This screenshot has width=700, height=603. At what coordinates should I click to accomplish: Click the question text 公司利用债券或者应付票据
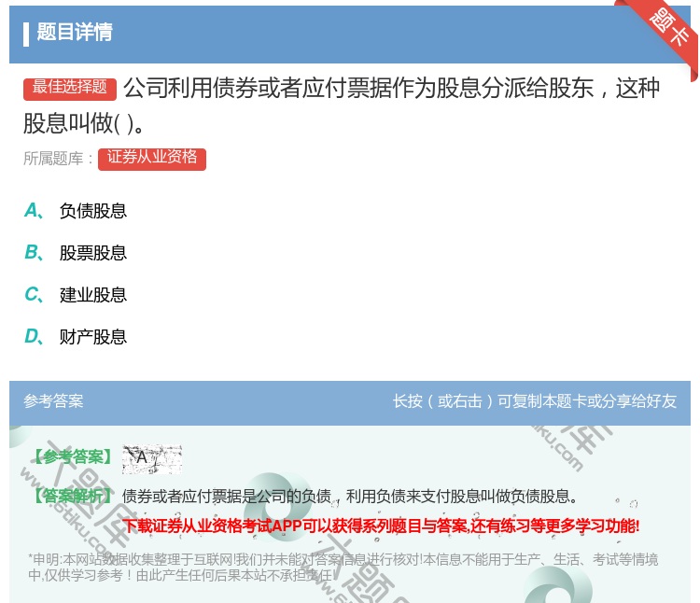point(342,105)
